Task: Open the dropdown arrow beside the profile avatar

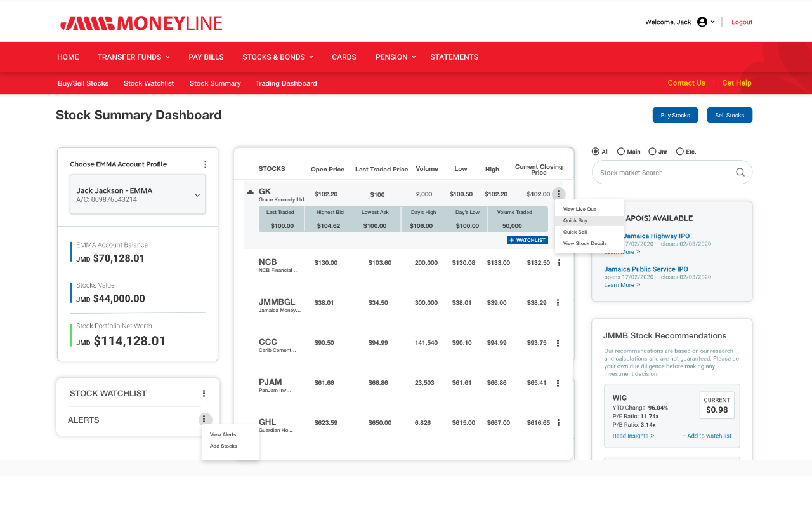Action: pos(712,22)
